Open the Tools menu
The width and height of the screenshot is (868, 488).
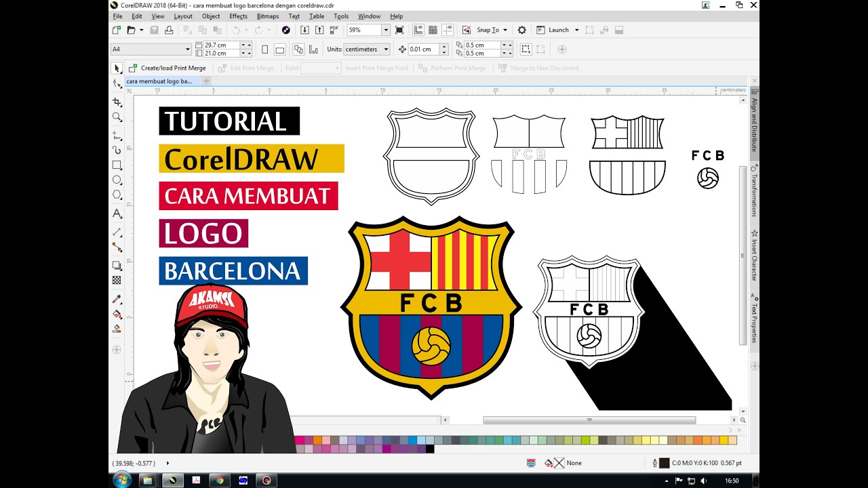(341, 16)
